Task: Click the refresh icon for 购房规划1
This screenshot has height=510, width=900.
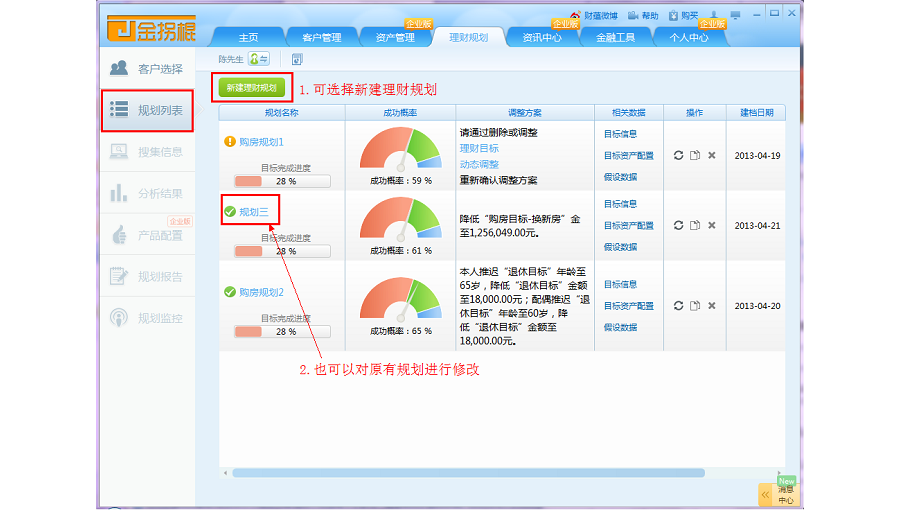Action: pyautogui.click(x=678, y=155)
